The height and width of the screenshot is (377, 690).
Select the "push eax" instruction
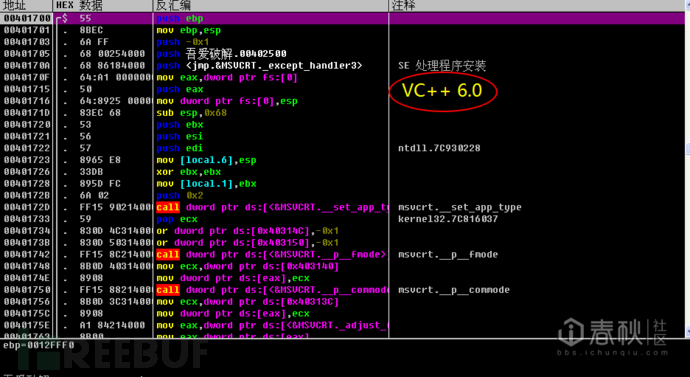click(180, 89)
